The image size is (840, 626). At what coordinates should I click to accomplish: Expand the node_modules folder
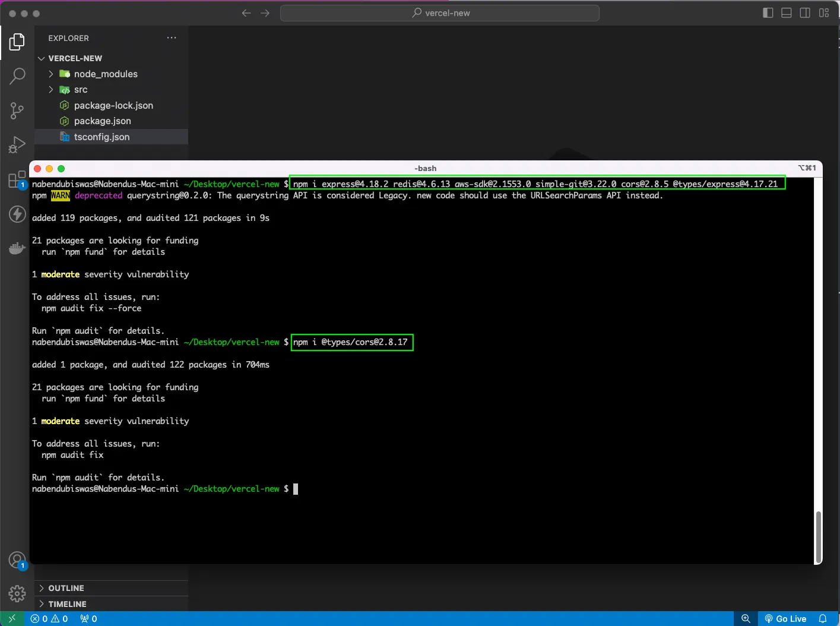pyautogui.click(x=112, y=74)
